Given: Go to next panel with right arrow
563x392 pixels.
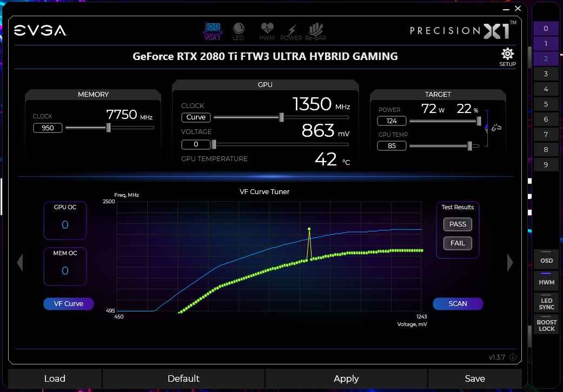Looking at the screenshot, I should (x=510, y=262).
